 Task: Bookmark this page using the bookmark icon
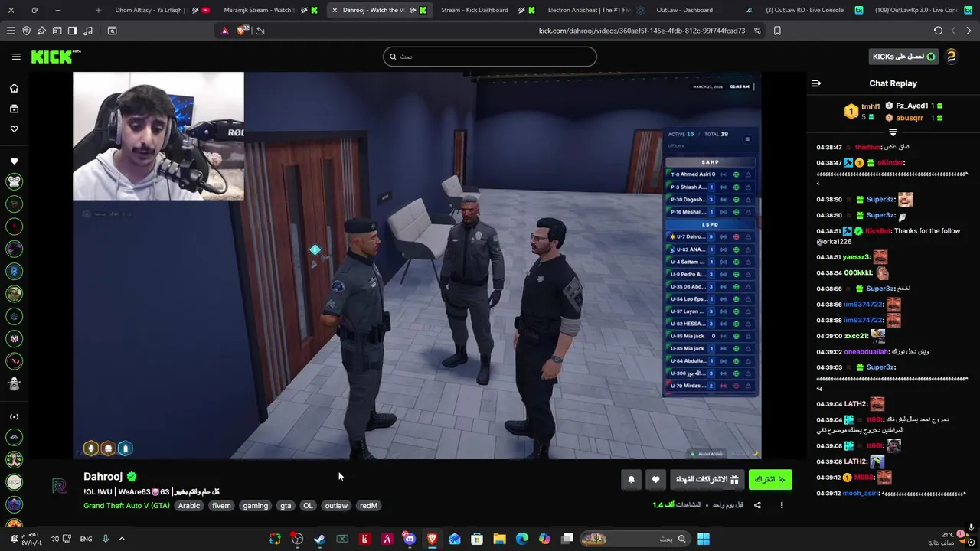point(777,31)
